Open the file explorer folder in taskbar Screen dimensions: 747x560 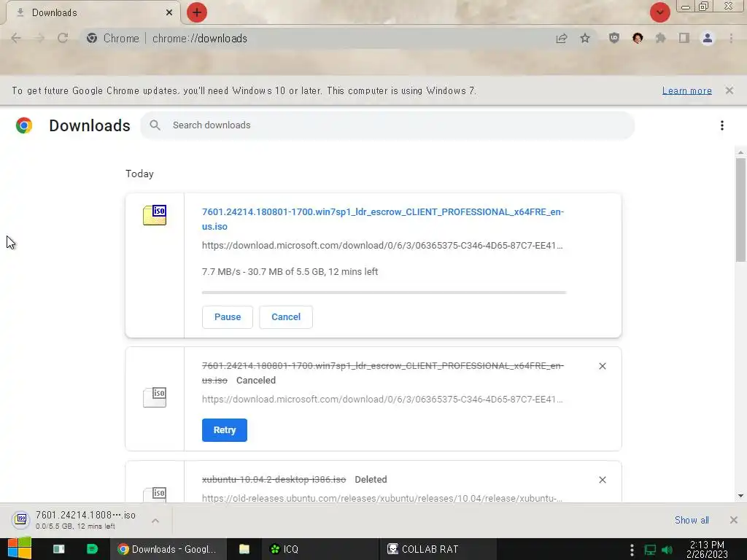pos(244,549)
